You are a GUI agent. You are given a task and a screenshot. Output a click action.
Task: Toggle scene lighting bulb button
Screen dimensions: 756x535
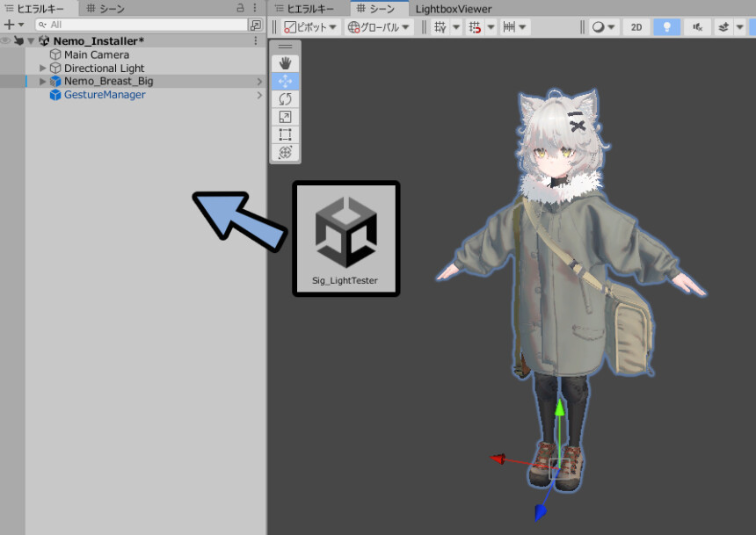pos(667,27)
